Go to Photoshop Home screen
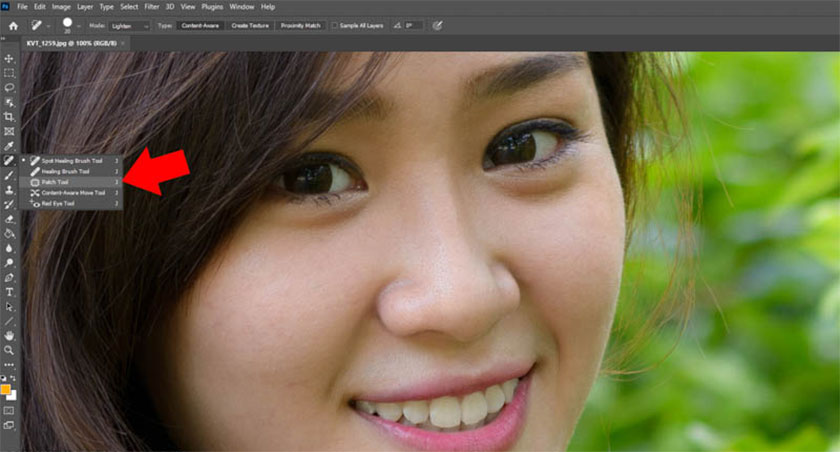 13,26
